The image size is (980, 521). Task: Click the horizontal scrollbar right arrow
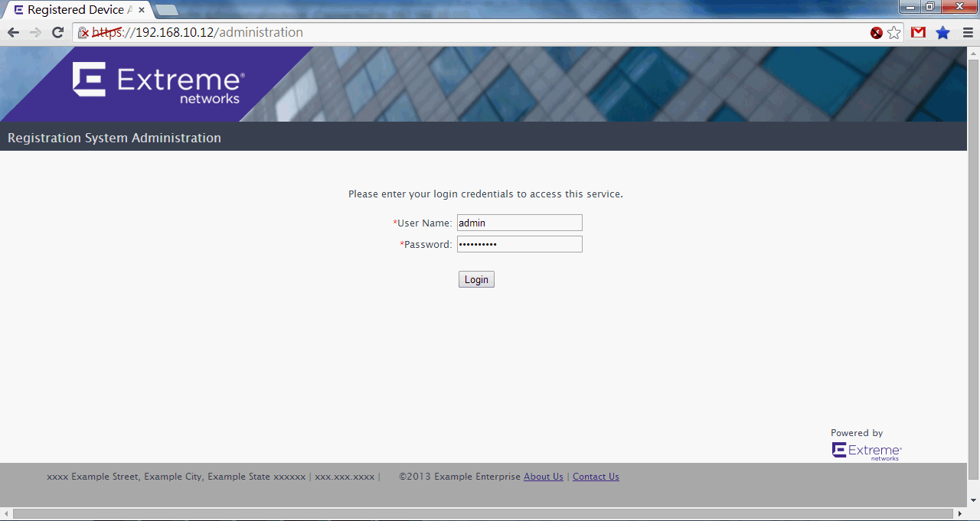(960, 513)
